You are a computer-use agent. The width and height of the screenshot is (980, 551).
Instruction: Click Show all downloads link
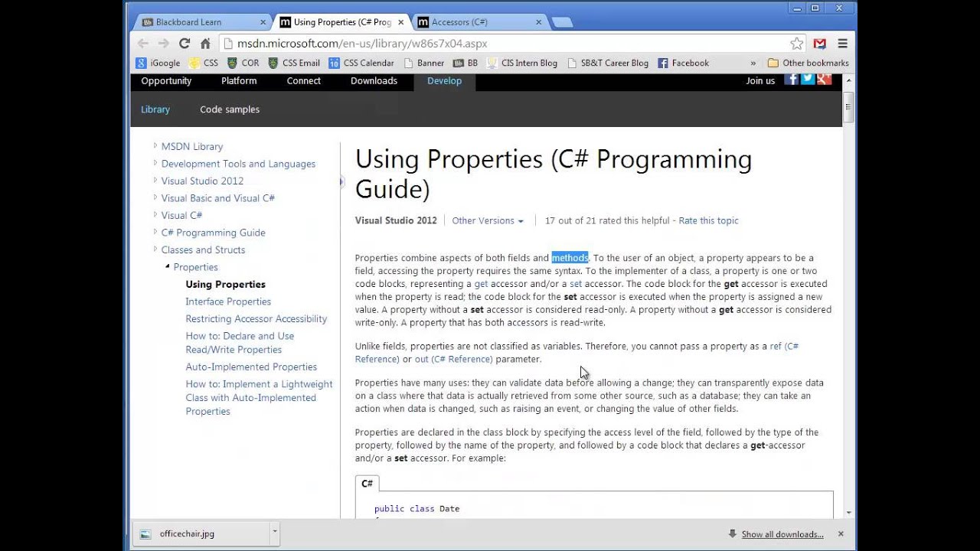(x=782, y=534)
